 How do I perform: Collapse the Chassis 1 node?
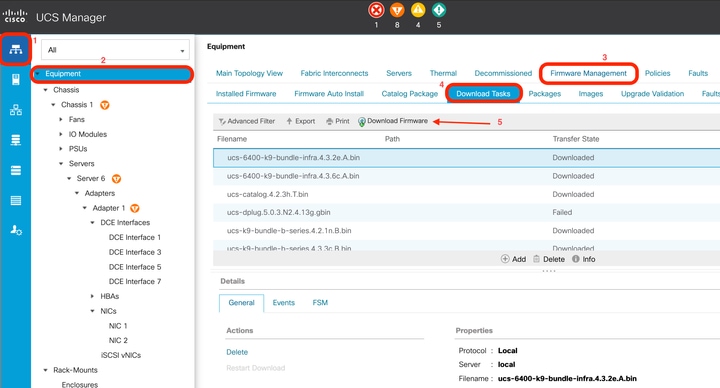click(53, 105)
